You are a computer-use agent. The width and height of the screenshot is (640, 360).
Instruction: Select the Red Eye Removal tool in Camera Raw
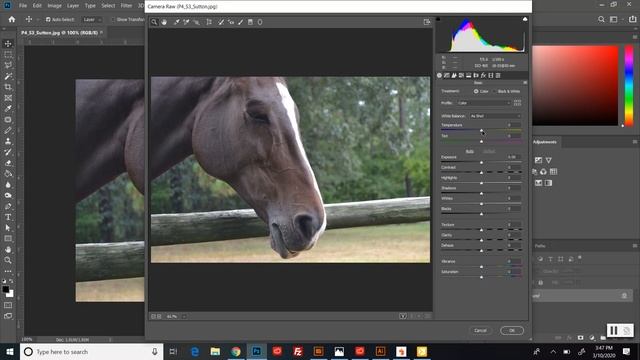pyautogui.click(x=231, y=22)
